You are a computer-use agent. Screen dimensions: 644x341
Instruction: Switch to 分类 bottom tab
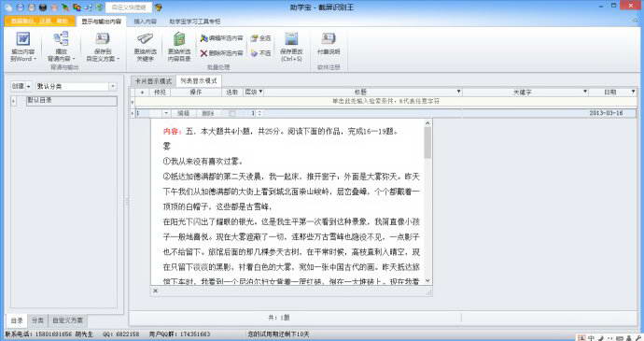coord(37,320)
